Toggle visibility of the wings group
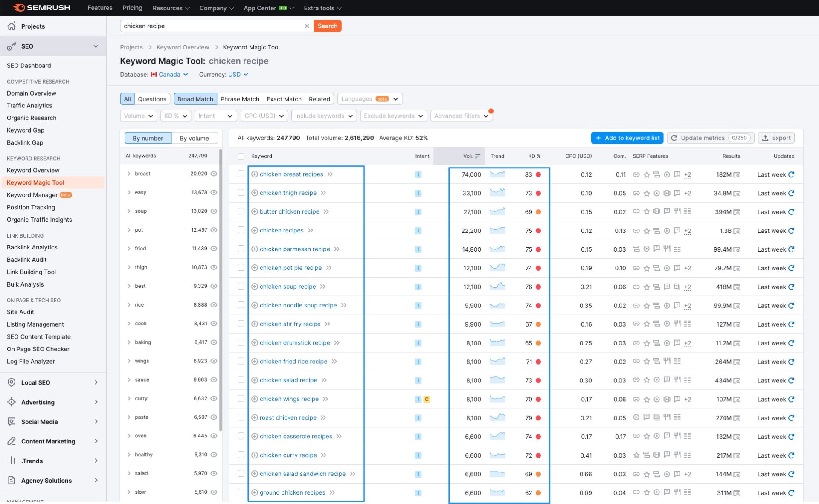 (214, 361)
